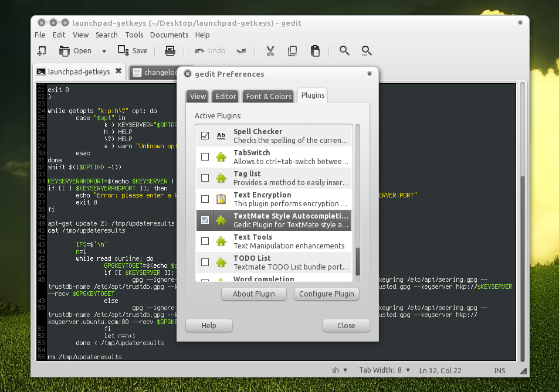Click the Open file toolbar icon

64,51
